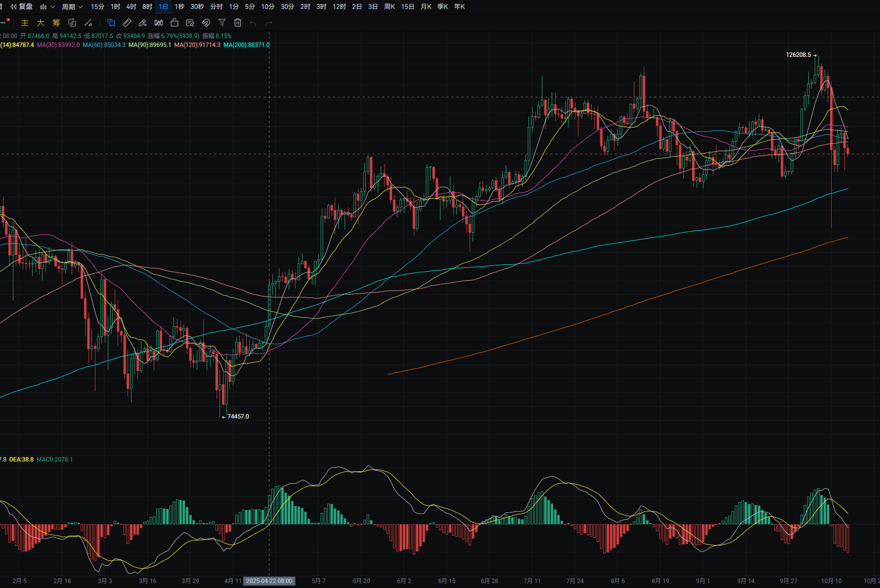880x588 pixels.
Task: Switch to the 4时 timeframe
Action: (x=131, y=6)
